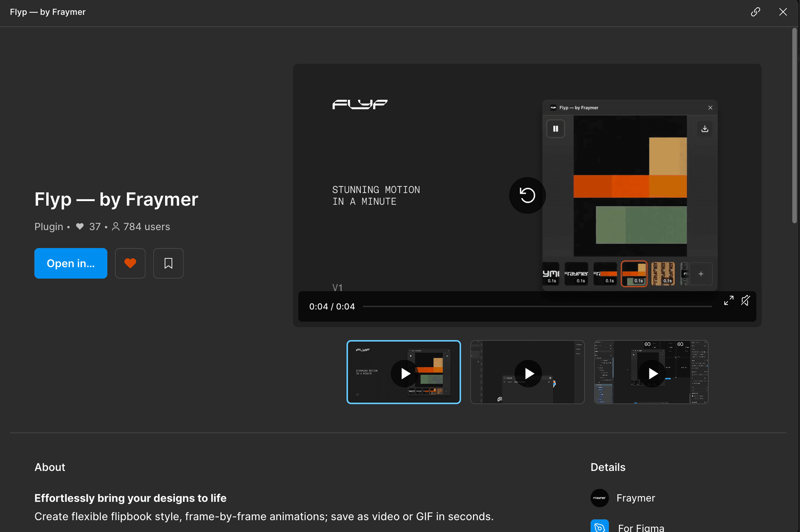800x532 pixels.
Task: Open Flyp plugin with Open in... button
Action: click(71, 263)
